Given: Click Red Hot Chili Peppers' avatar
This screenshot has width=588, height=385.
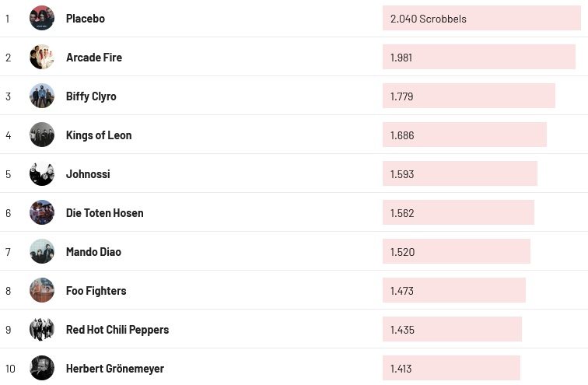Looking at the screenshot, I should point(42,329).
